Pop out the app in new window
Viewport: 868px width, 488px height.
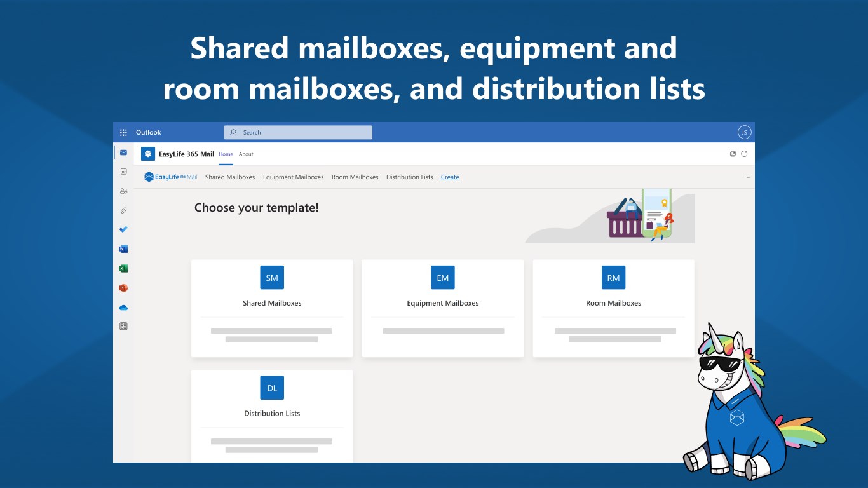733,154
